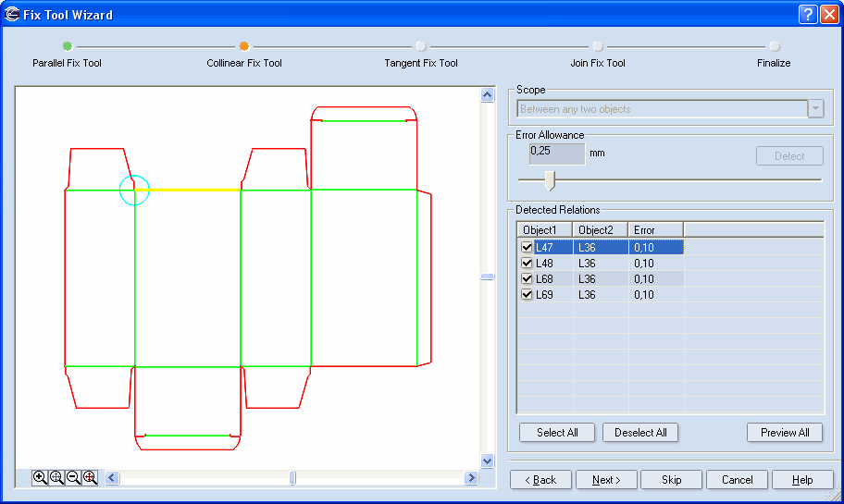This screenshot has width=844, height=504.
Task: Click the zoom out magnifier icon
Action: (73, 477)
